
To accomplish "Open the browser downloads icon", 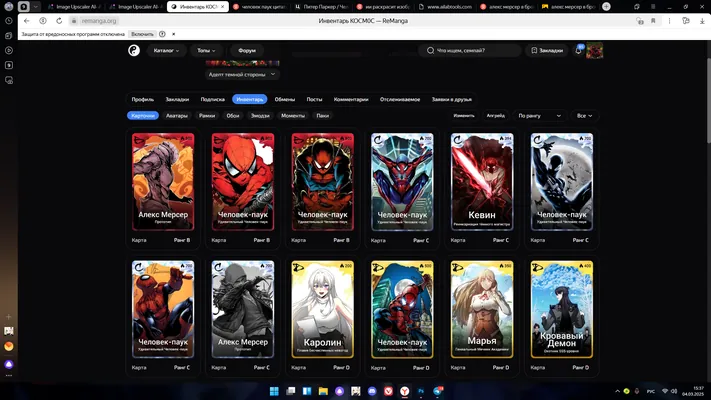I will pyautogui.click(x=702, y=21).
